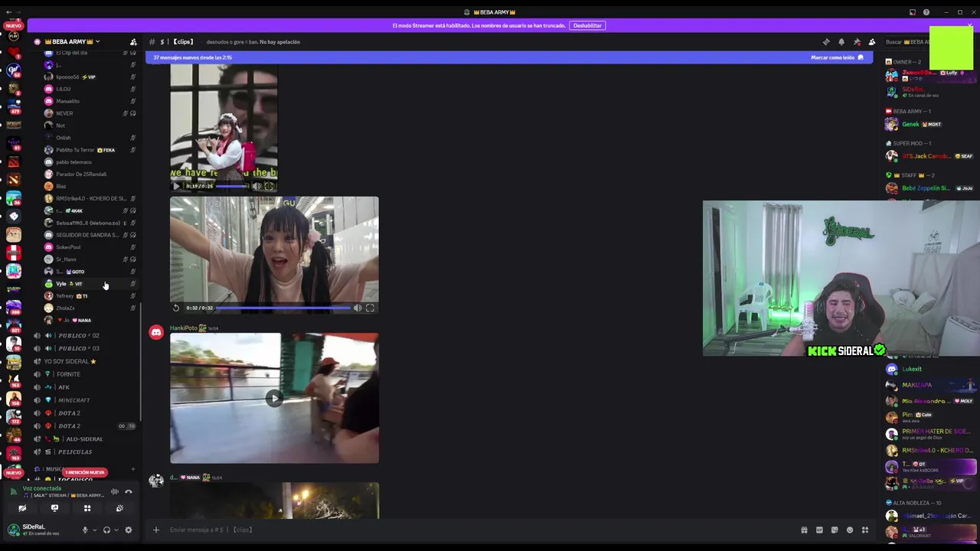Add channel to MUSICA category
The height and width of the screenshot is (551, 980).
132,469
